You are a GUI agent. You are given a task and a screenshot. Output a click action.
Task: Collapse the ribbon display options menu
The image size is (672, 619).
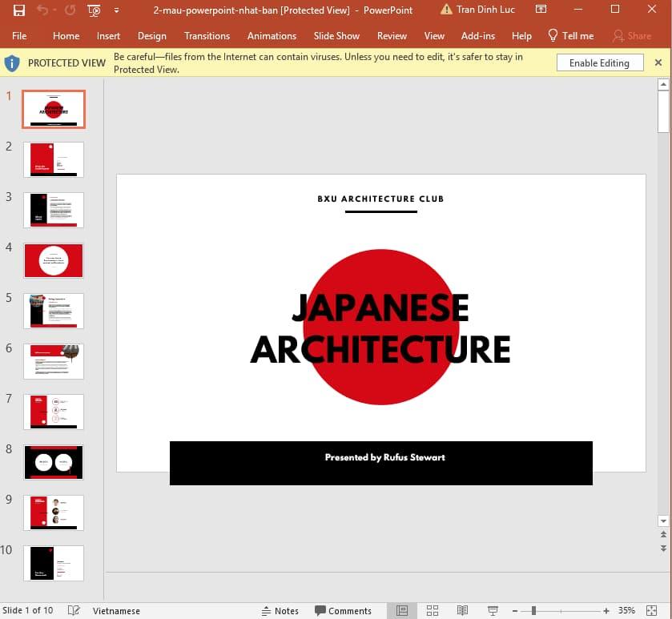click(x=541, y=10)
